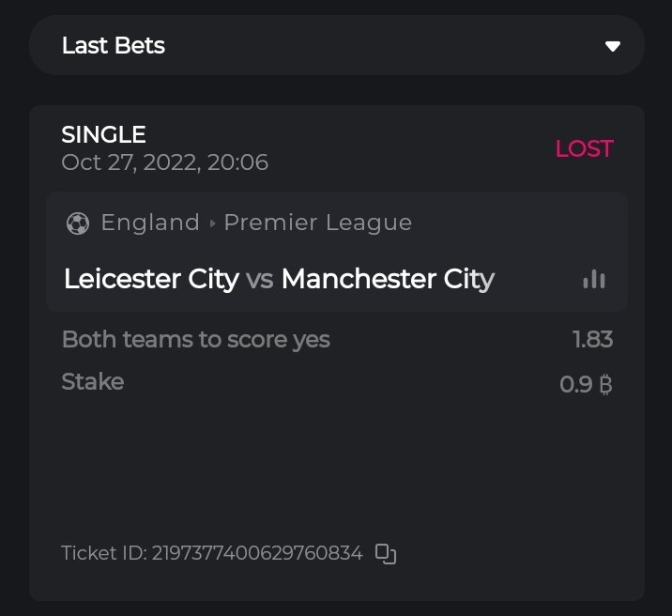
Task: Click the match statistics bar chart icon
Action: 594,279
